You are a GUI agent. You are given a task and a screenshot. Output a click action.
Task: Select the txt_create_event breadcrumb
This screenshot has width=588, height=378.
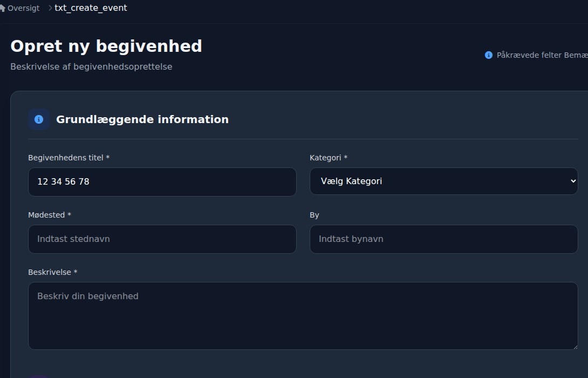pyautogui.click(x=91, y=8)
